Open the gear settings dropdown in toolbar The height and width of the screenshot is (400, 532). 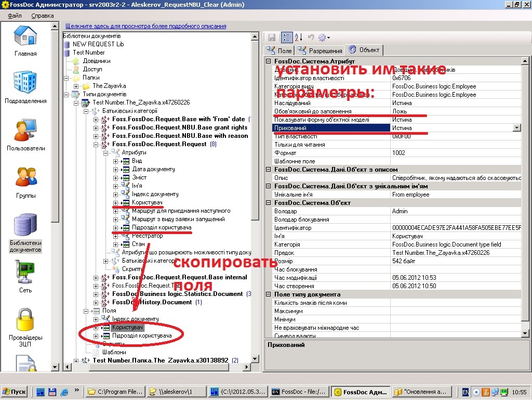[324, 37]
